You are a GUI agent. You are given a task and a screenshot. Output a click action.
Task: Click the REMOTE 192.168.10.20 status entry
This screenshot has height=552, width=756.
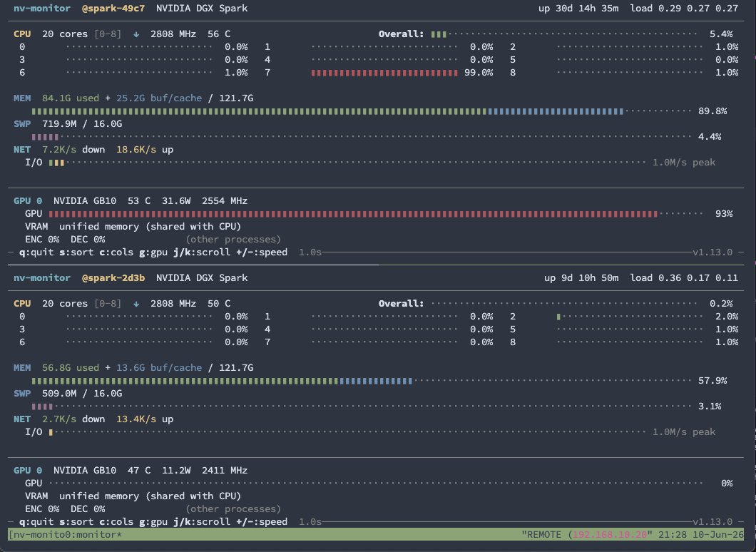(x=586, y=535)
